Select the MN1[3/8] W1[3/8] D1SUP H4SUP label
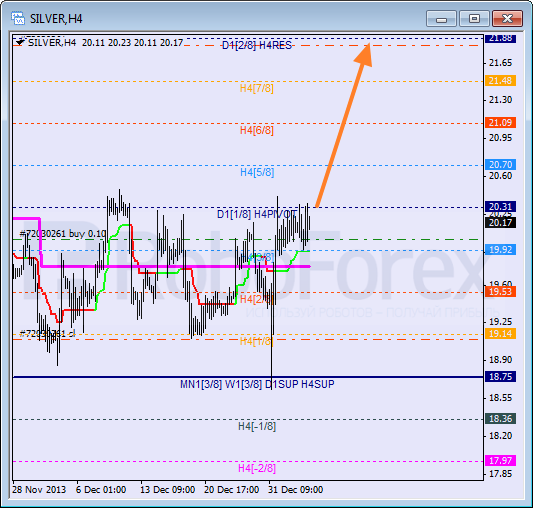This screenshot has height=508, width=533. 257,384
